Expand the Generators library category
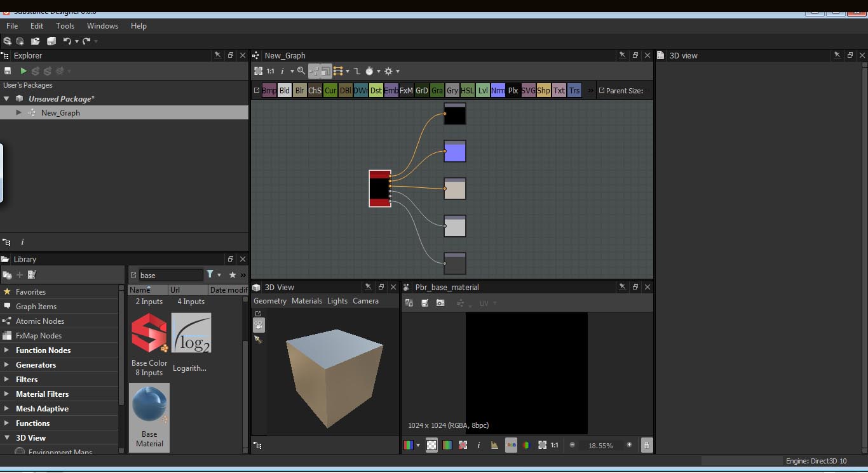Image resolution: width=868 pixels, height=473 pixels. coord(6,365)
